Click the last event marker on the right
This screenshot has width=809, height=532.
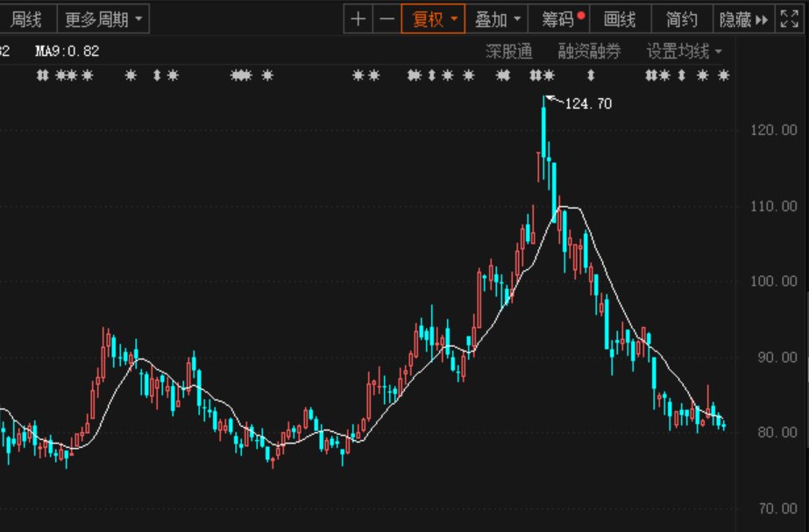click(x=724, y=76)
